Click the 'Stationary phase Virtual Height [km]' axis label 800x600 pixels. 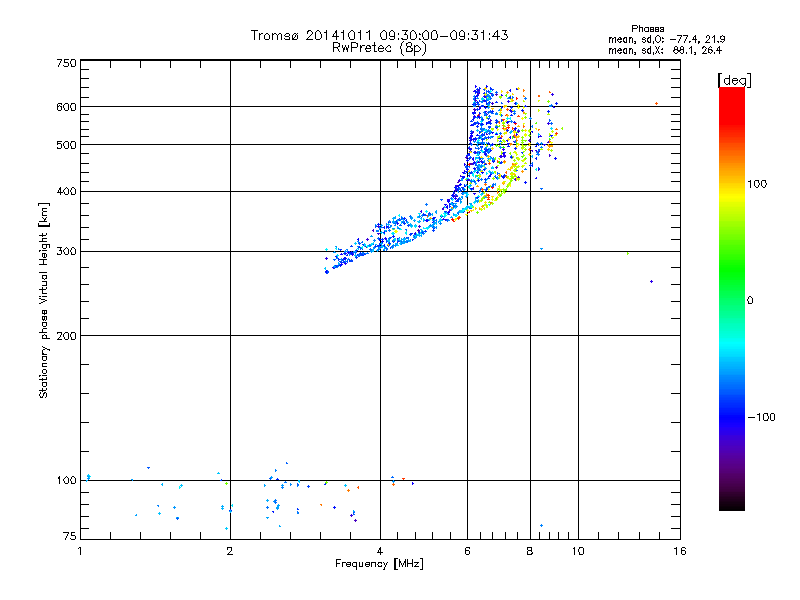[44, 300]
